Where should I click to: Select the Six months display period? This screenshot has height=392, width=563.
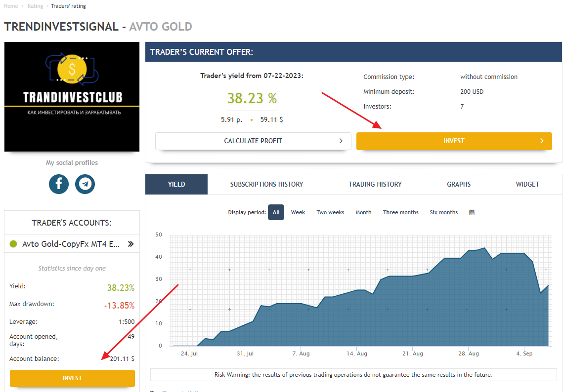coord(444,212)
